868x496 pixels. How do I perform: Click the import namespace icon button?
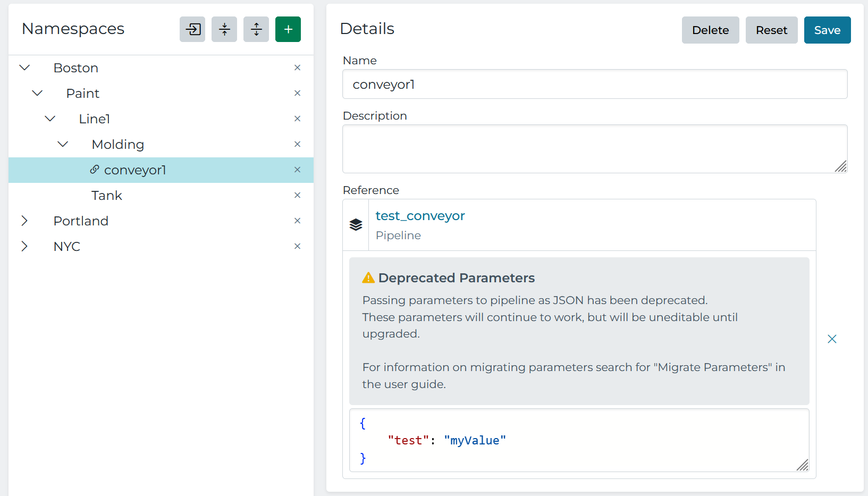pos(192,29)
